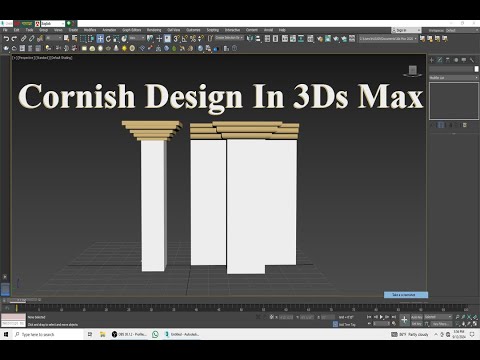Click the large Set Keys plus button
This screenshot has height=360, width=480.
404,320
